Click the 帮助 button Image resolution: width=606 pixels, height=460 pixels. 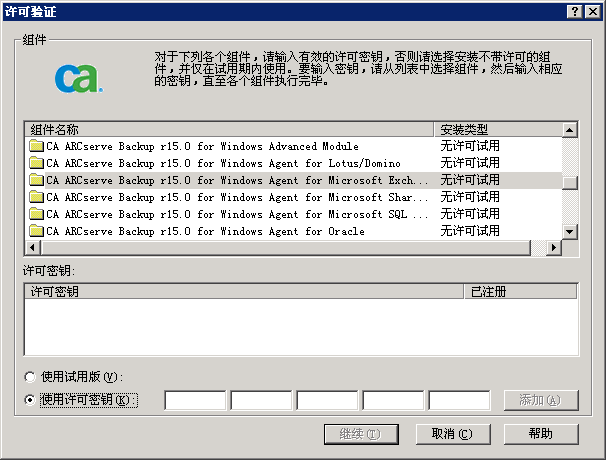[541, 434]
